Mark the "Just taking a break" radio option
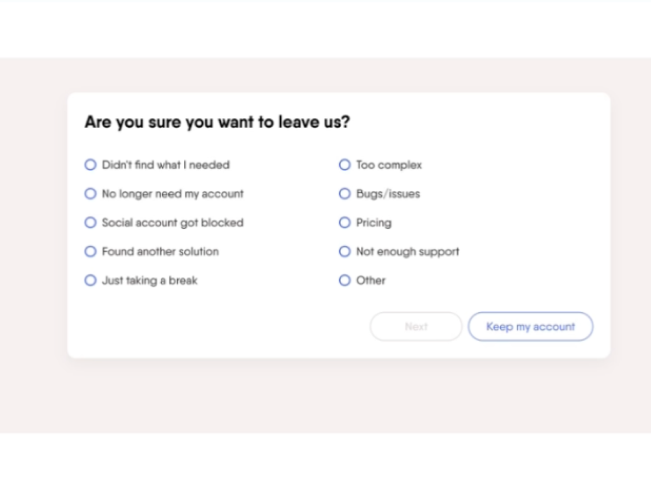651x483 pixels. (91, 281)
